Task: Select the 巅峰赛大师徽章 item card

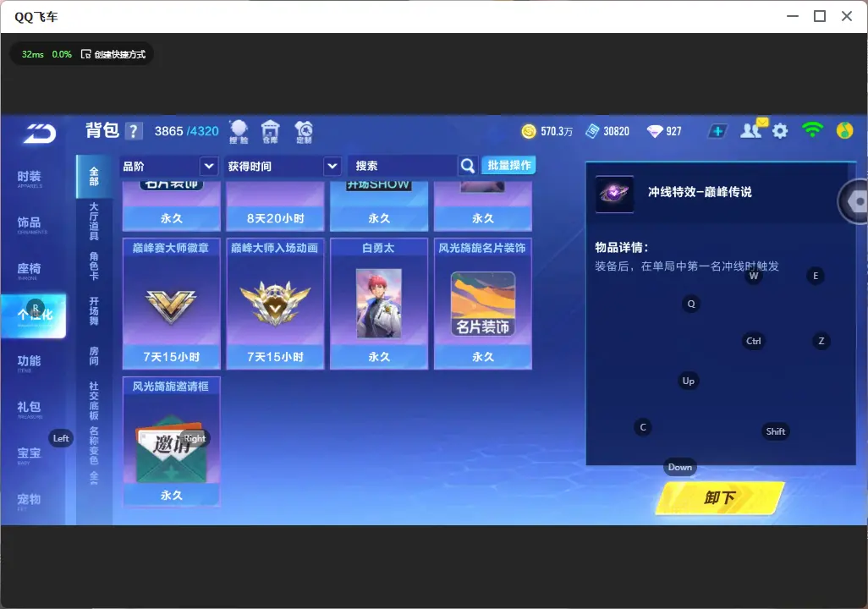Action: click(171, 304)
